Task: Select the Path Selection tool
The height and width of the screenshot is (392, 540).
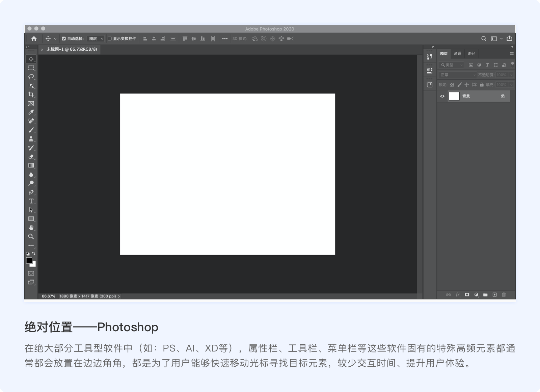Action: 31,210
